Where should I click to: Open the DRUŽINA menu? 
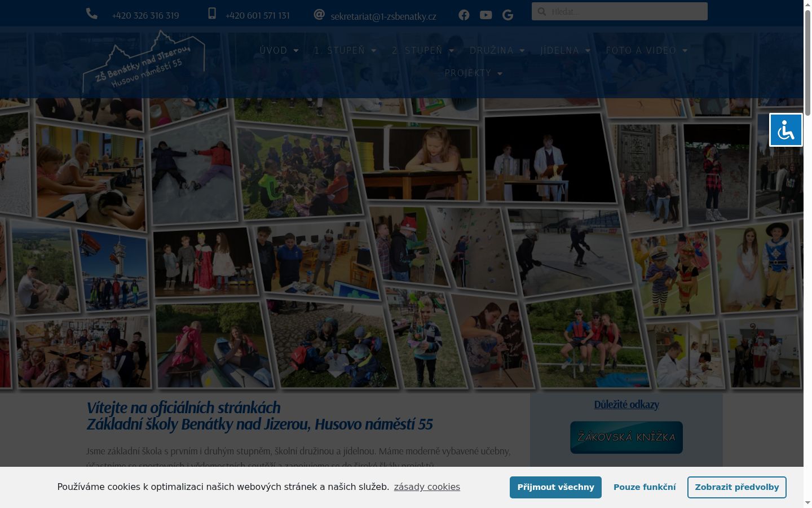point(492,50)
